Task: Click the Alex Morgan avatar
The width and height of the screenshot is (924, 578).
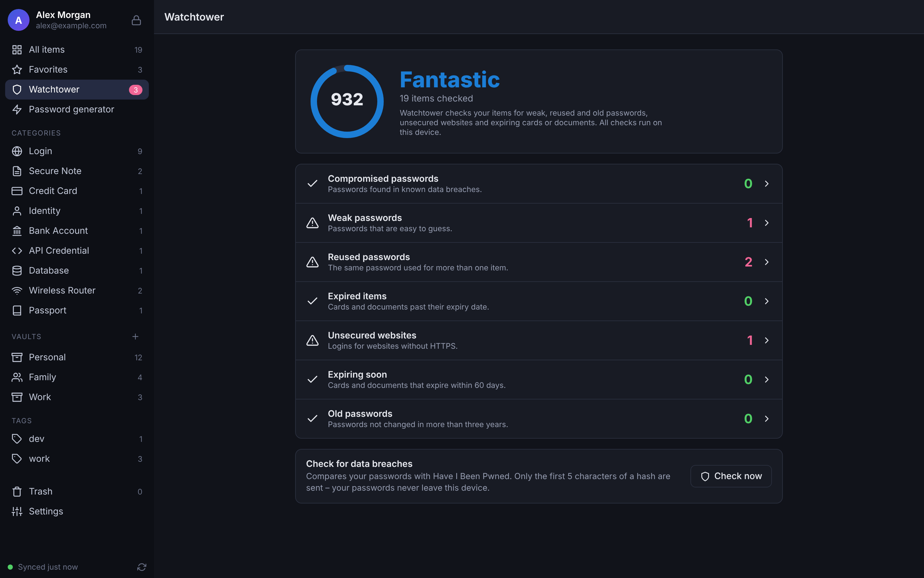Action: tap(18, 20)
